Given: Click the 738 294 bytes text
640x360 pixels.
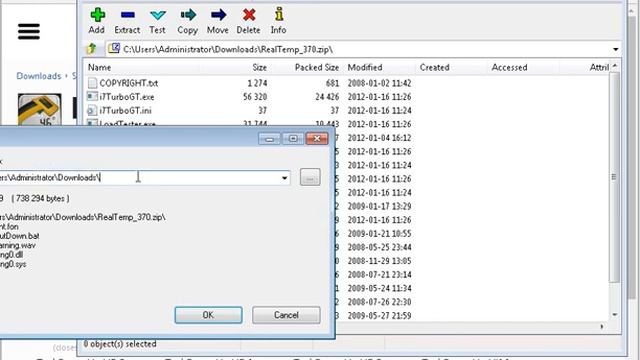Looking at the screenshot, I should click(40, 199).
